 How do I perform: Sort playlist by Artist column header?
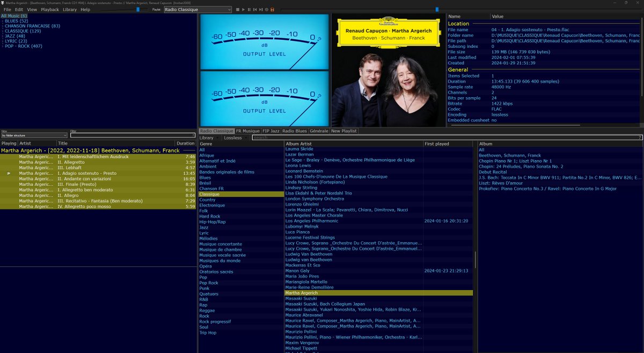37,143
